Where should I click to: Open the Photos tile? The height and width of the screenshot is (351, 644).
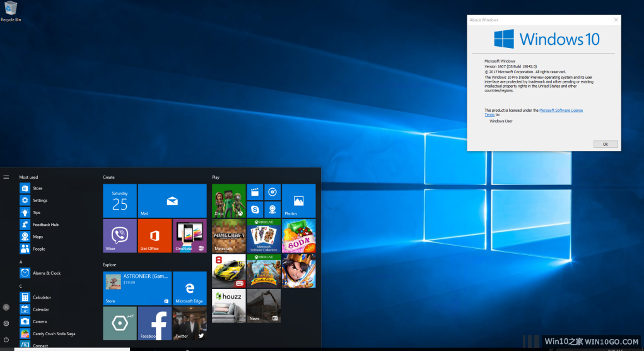[298, 201]
